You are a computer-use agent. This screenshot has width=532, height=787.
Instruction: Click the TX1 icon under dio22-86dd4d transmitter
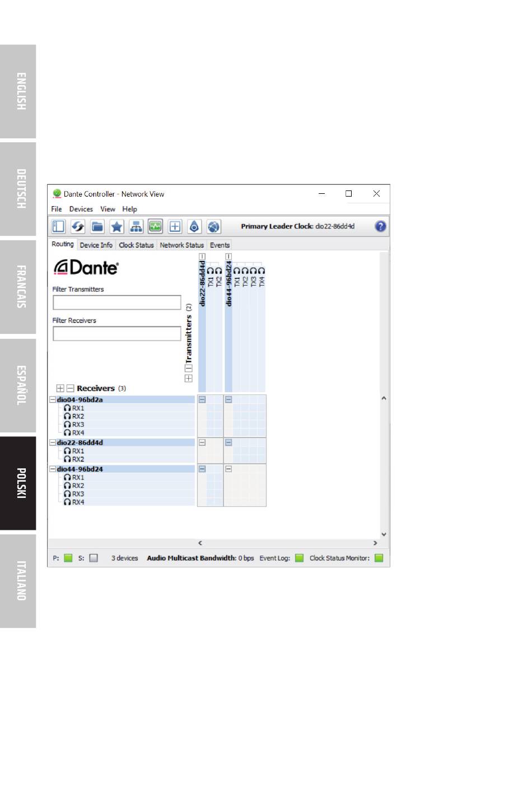[211, 271]
